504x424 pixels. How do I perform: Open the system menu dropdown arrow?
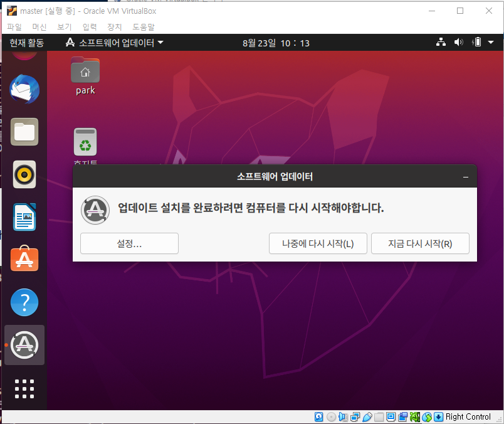(x=491, y=42)
